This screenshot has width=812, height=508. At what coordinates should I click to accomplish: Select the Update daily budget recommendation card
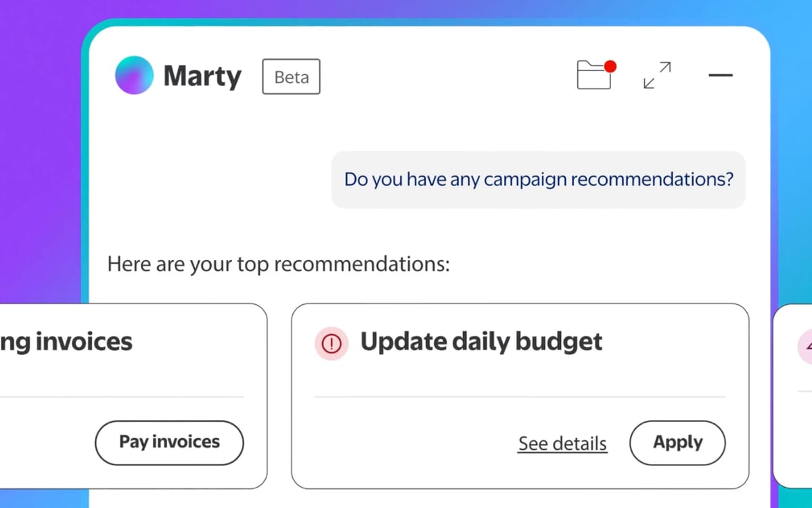point(520,396)
